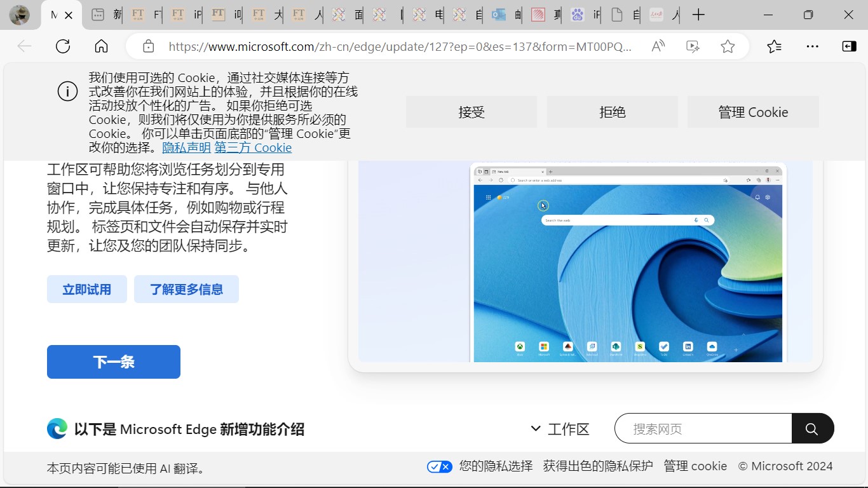Open a new tab with plus button

(698, 15)
